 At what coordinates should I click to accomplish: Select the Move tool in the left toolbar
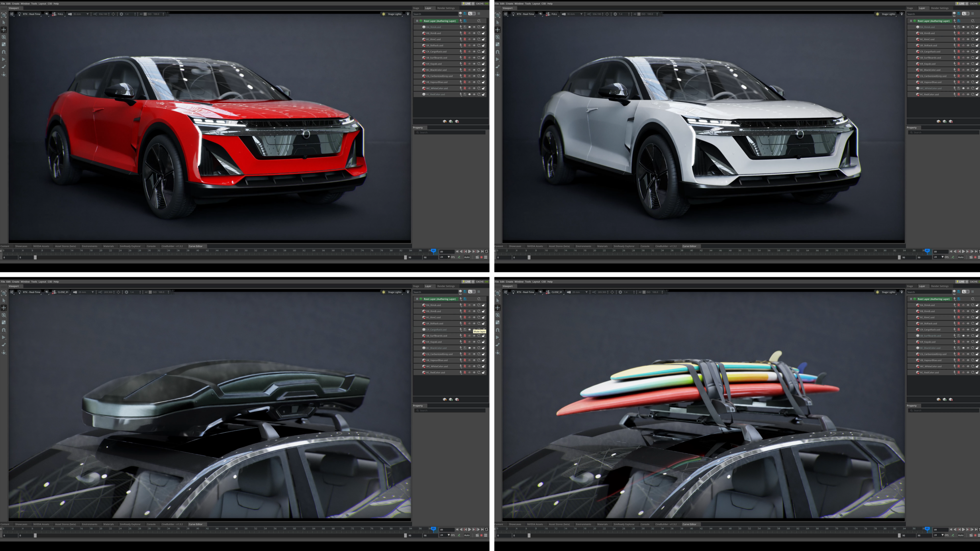[x=4, y=29]
